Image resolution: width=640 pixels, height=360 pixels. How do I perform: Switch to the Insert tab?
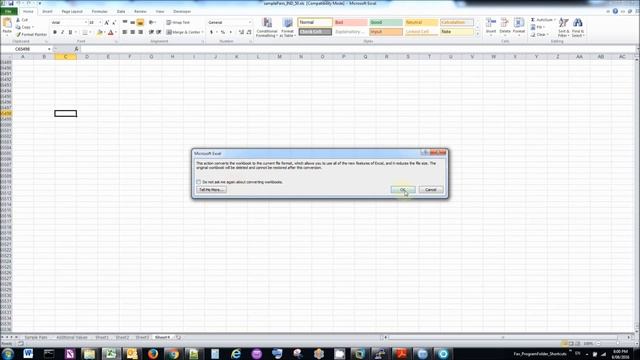coord(47,11)
